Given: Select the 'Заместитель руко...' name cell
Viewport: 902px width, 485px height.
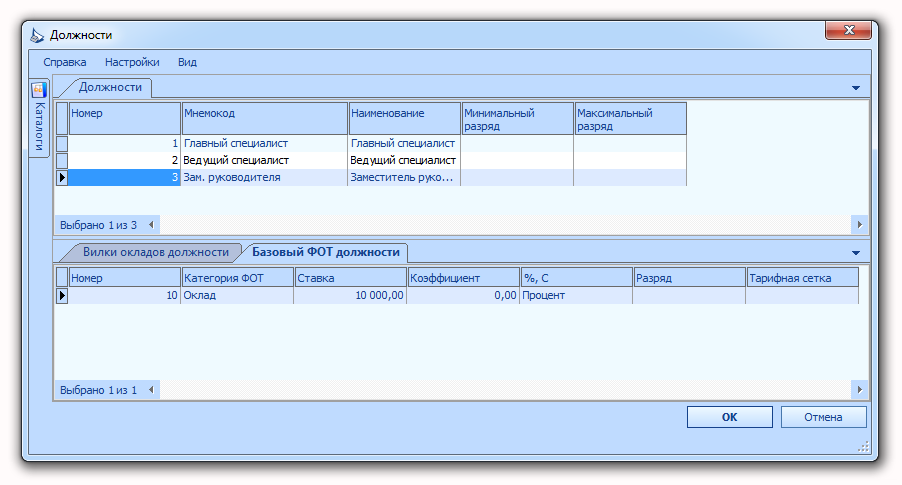Looking at the screenshot, I should point(404,177).
